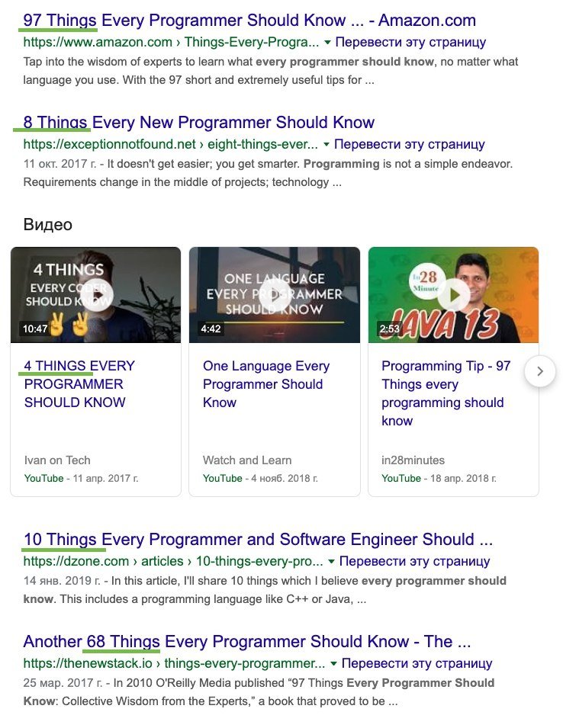Screen dimensions: 563x728
Task: Expand dropdown arrow beside exceptionnotfound.net URL
Action: pos(327,144)
